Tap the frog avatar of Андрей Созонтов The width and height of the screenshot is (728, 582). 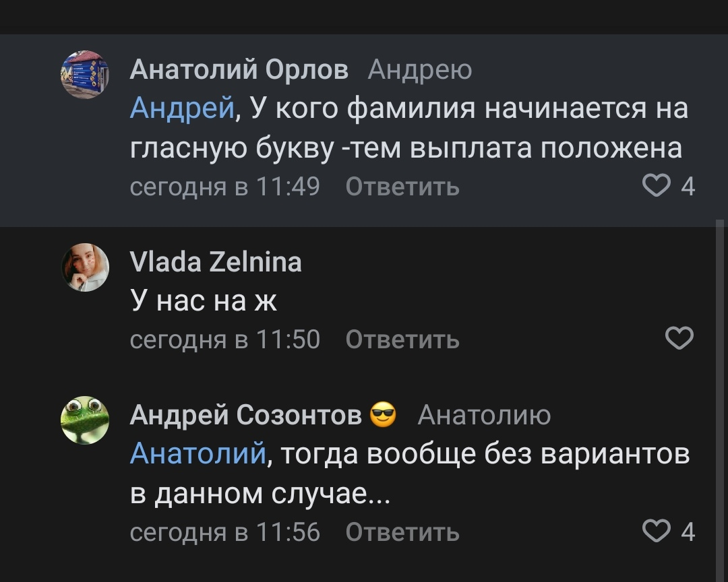(x=85, y=420)
